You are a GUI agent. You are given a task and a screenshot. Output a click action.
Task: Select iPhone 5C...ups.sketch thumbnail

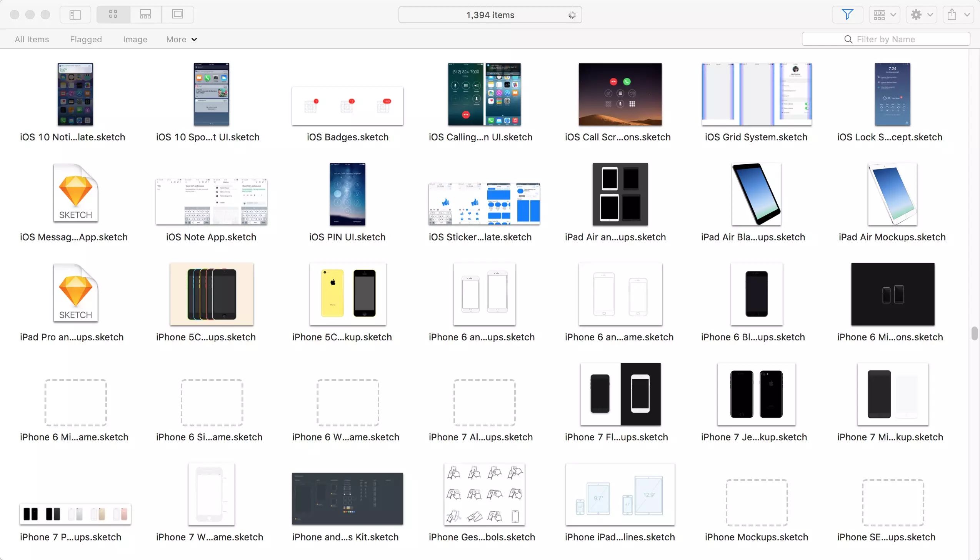[x=212, y=294]
